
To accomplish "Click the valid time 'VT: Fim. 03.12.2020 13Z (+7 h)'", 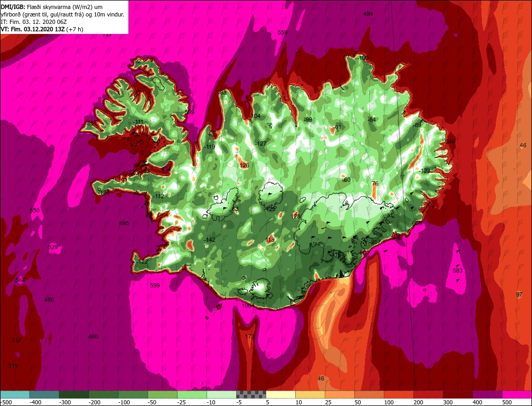I will pyautogui.click(x=42, y=29).
